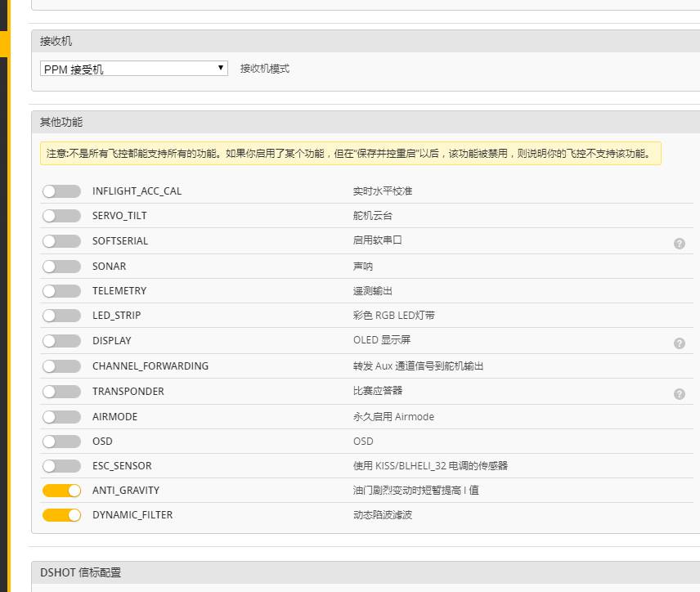Click the OLED 显示屏 description

pos(382,340)
